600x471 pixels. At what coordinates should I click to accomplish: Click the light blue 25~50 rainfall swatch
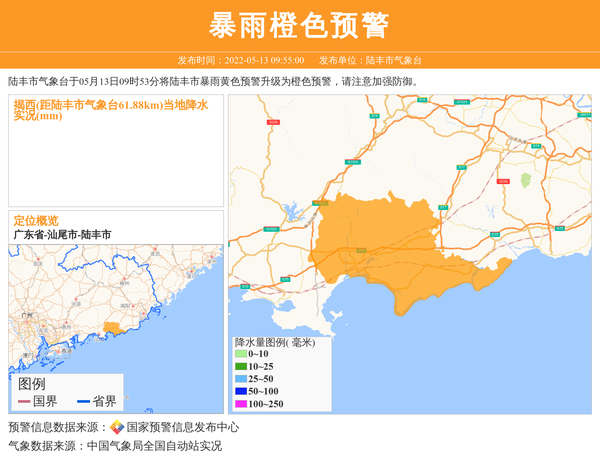[x=240, y=379]
